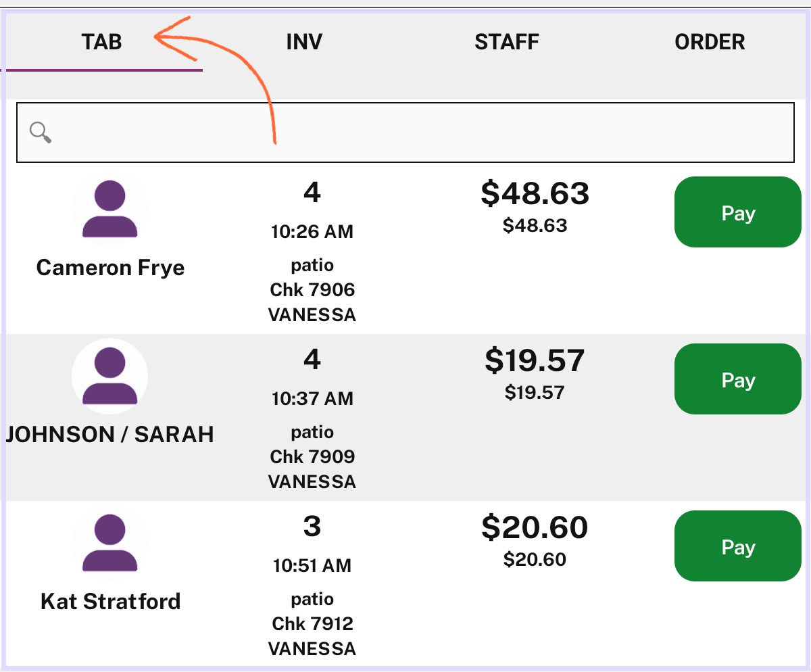Click the large $20.60 total amount
The width and height of the screenshot is (811, 672).
point(535,528)
